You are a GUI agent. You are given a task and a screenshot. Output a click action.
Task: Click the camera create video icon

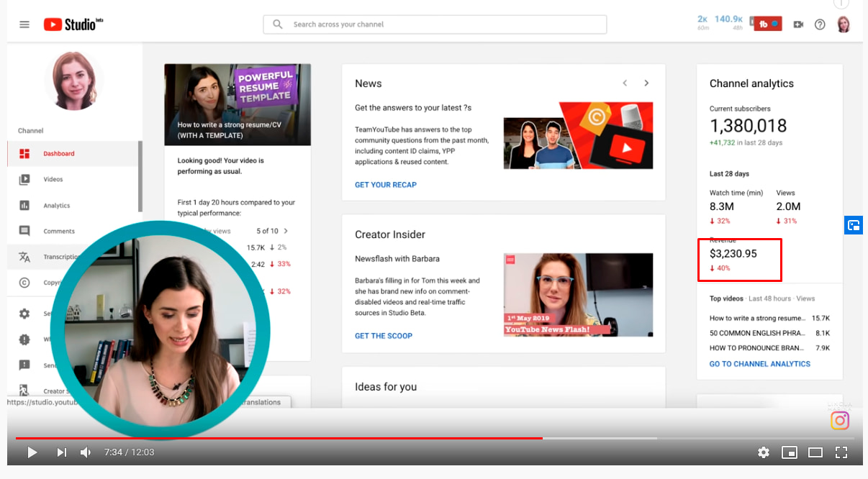(797, 24)
